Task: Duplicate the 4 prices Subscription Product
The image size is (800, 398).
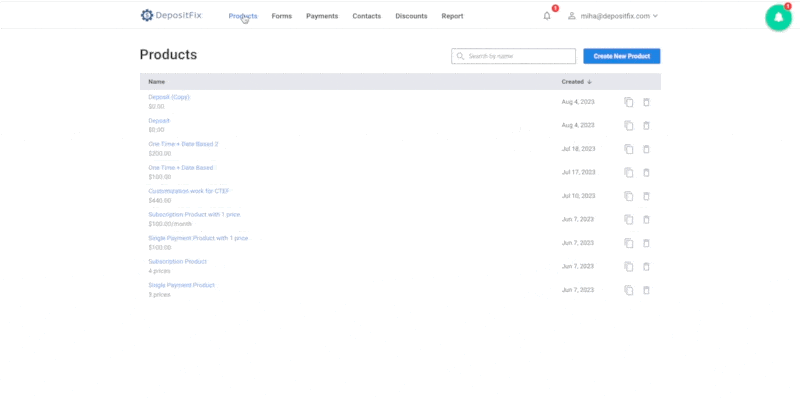Action: (x=629, y=266)
